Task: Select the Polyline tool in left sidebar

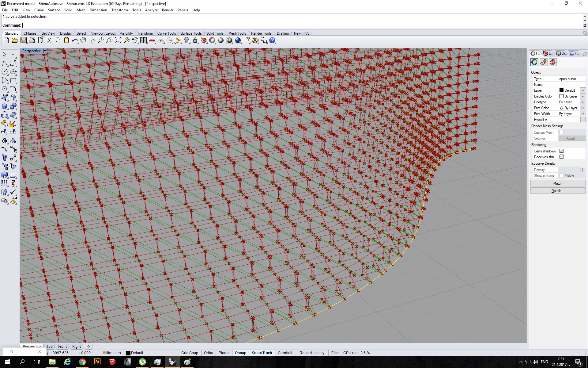Action: point(5,63)
